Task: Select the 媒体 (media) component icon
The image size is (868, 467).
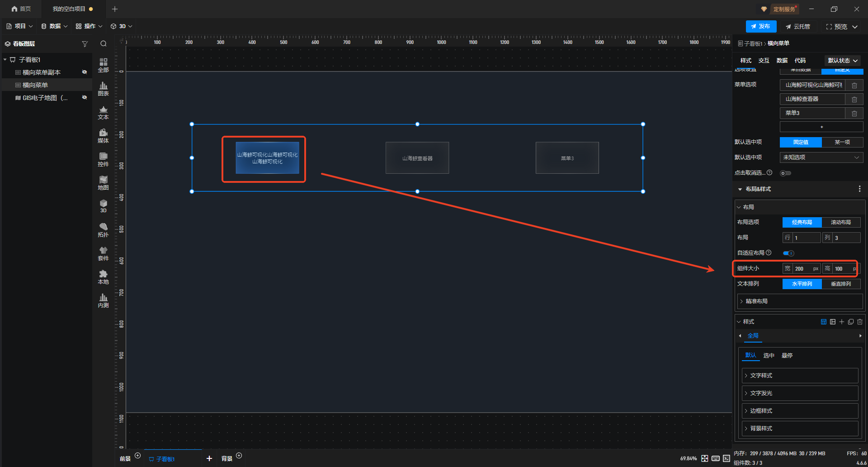Action: point(103,135)
